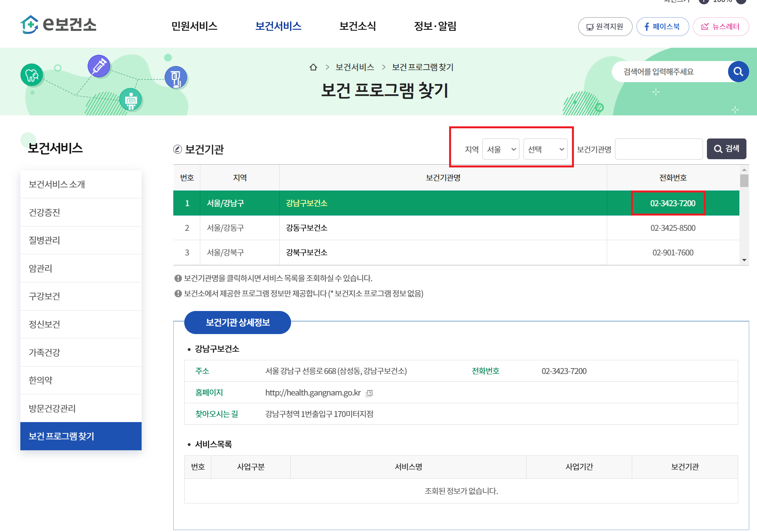Switch to the 보건소식 menu
The height and width of the screenshot is (532, 757).
click(x=358, y=26)
